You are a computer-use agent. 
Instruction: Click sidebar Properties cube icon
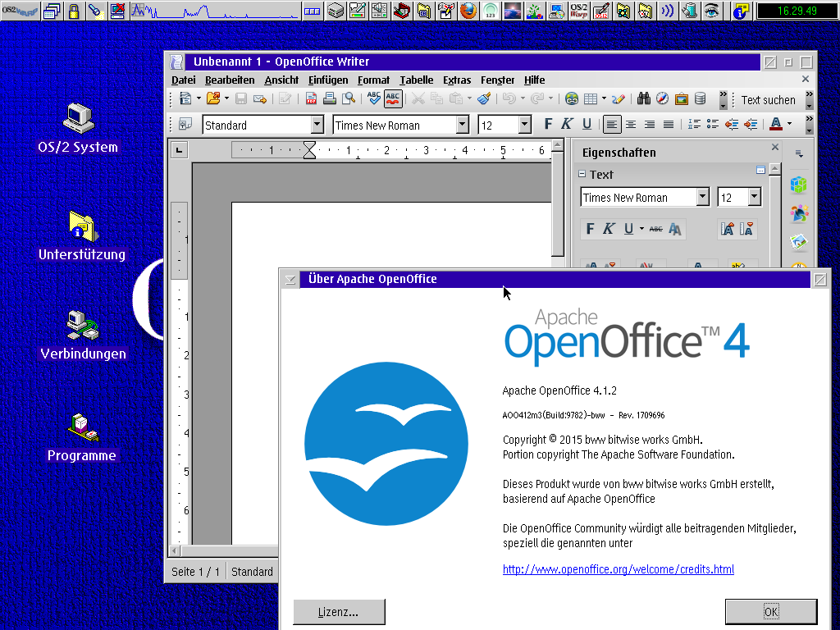[798, 185]
